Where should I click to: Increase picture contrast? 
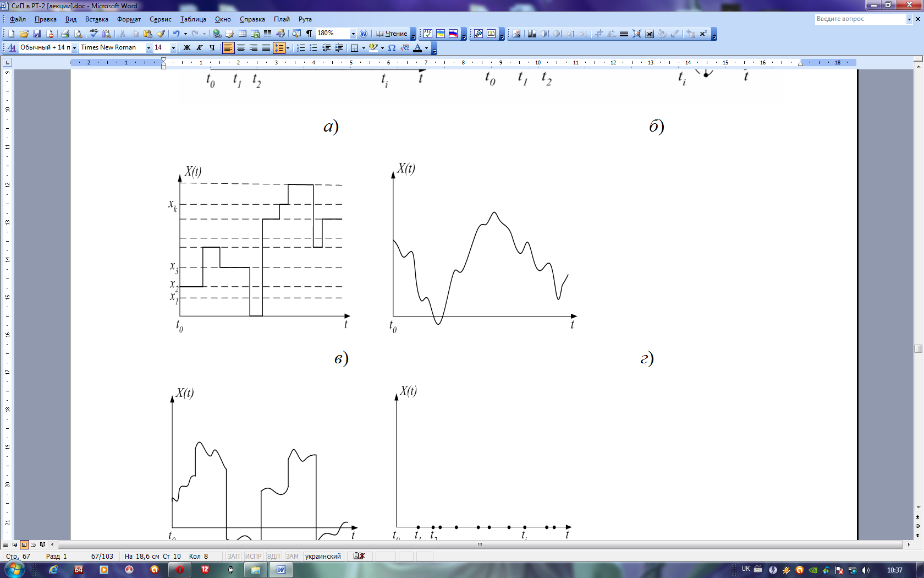pyautogui.click(x=544, y=34)
